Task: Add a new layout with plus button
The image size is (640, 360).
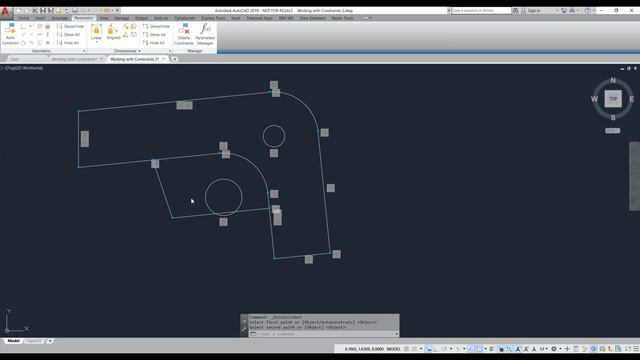Action: pos(50,341)
